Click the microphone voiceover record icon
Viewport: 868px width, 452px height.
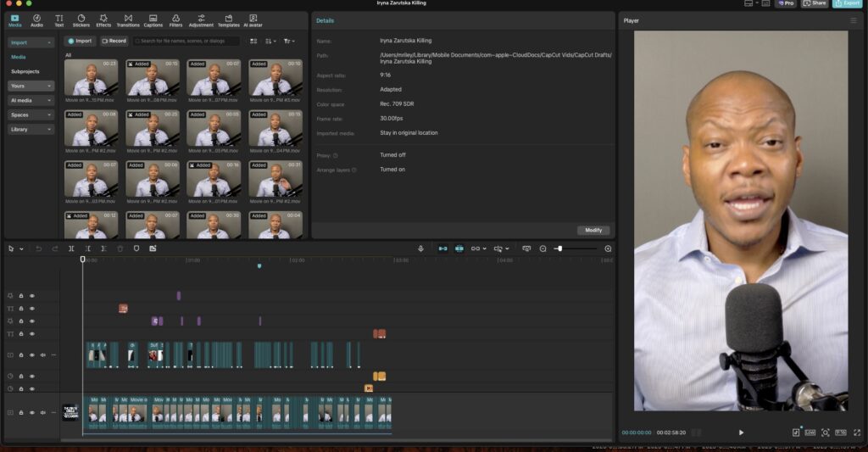point(420,248)
